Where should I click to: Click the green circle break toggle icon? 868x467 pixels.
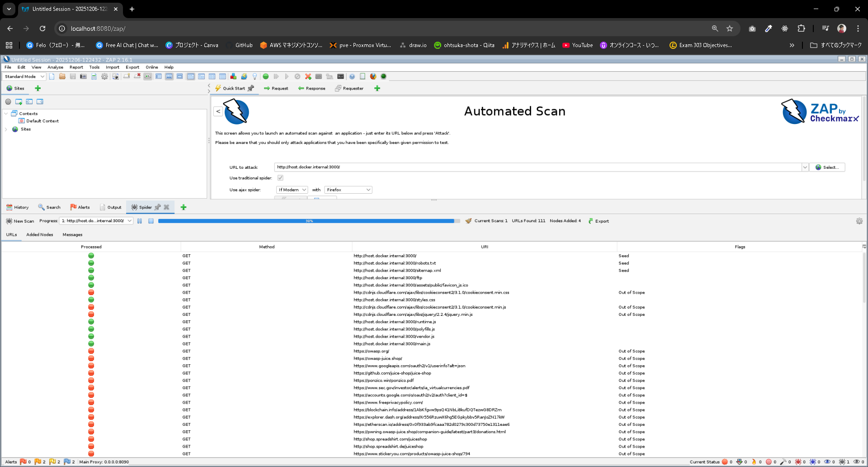pos(266,76)
